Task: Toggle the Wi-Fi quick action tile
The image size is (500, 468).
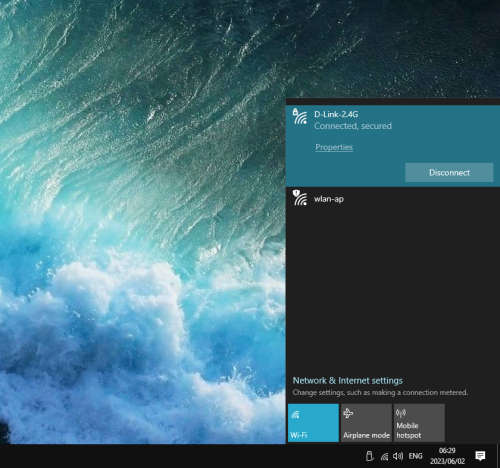Action: 313,423
